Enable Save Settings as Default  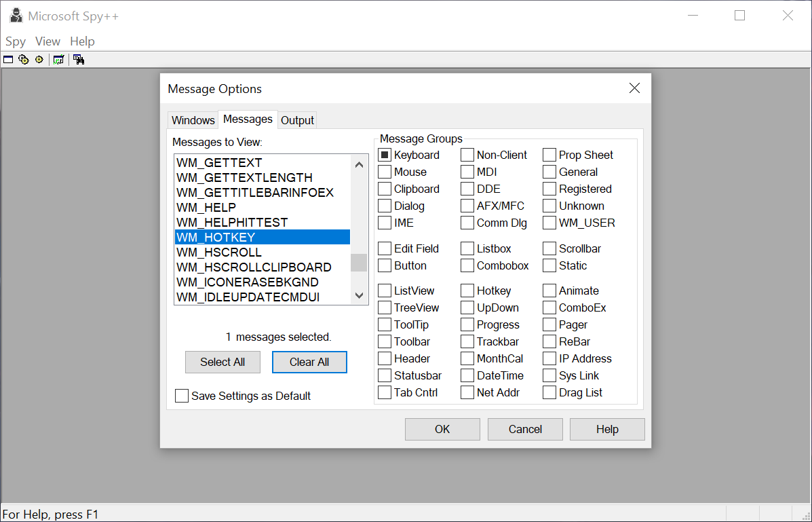click(x=182, y=396)
